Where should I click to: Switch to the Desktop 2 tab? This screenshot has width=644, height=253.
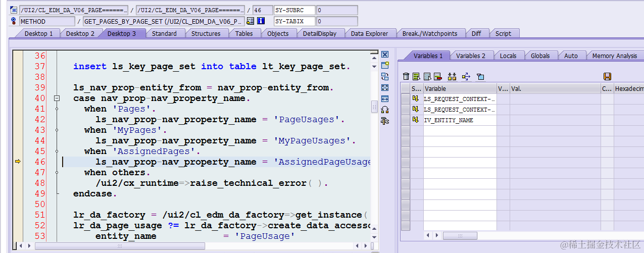tap(80, 33)
